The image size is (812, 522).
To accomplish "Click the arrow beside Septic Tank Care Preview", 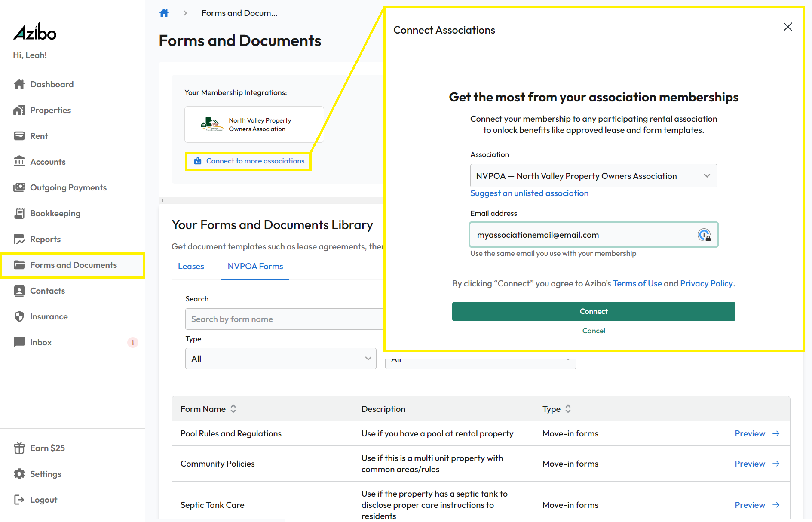I will pyautogui.click(x=776, y=505).
